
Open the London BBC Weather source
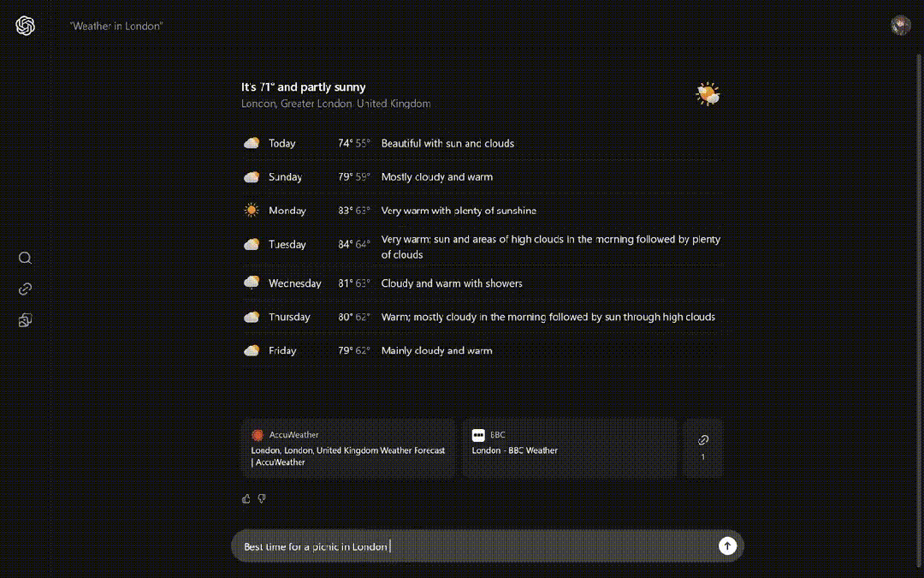pyautogui.click(x=569, y=448)
